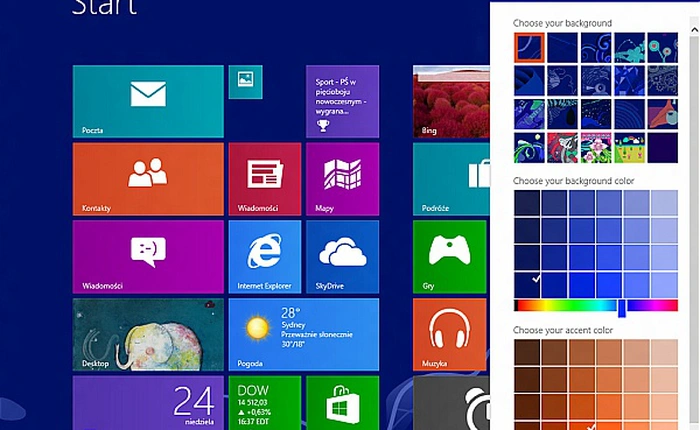Select the orange-bordered background thumbnail
Screen dimensions: 700x430
click(x=529, y=47)
